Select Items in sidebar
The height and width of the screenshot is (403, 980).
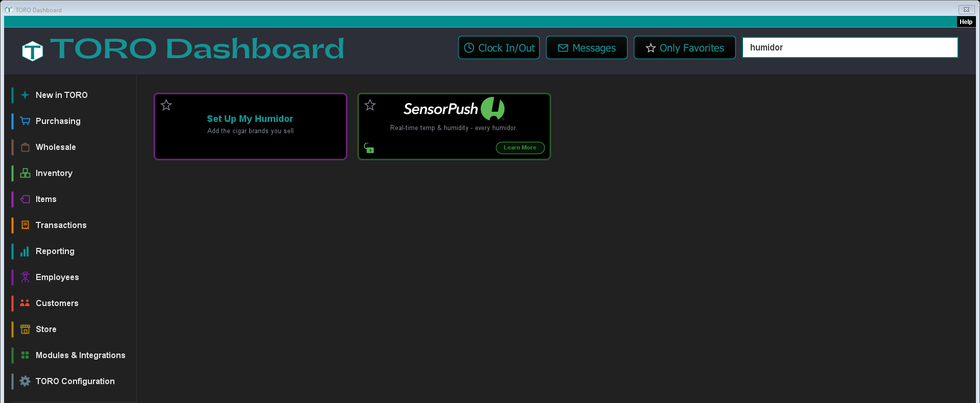46,199
